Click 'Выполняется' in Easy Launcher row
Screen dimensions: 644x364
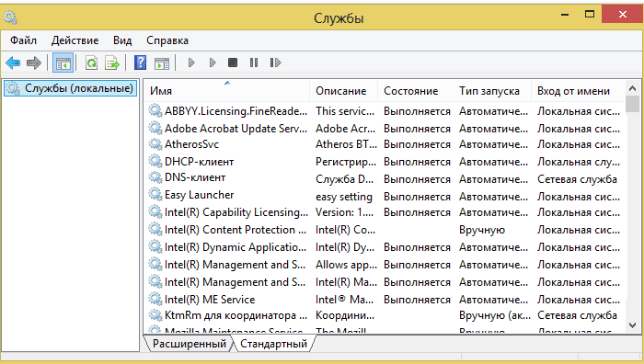417,197
